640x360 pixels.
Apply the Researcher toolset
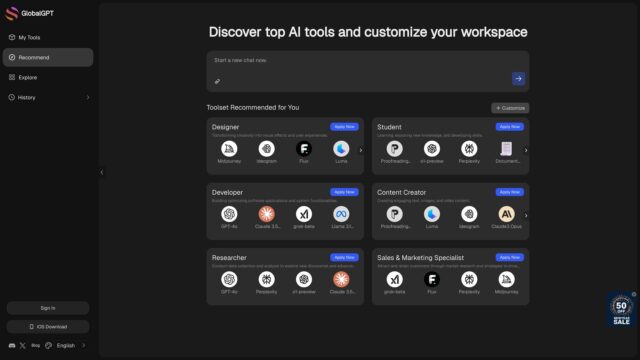(344, 258)
